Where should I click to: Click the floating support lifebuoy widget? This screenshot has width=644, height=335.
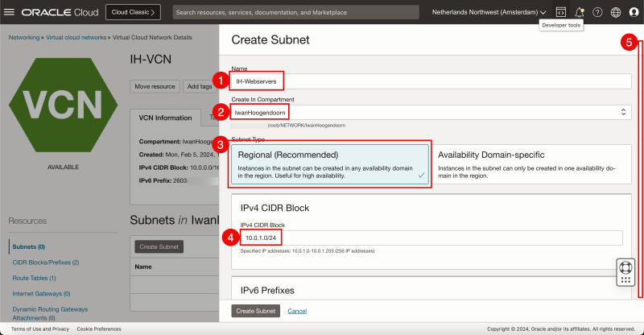625,272
